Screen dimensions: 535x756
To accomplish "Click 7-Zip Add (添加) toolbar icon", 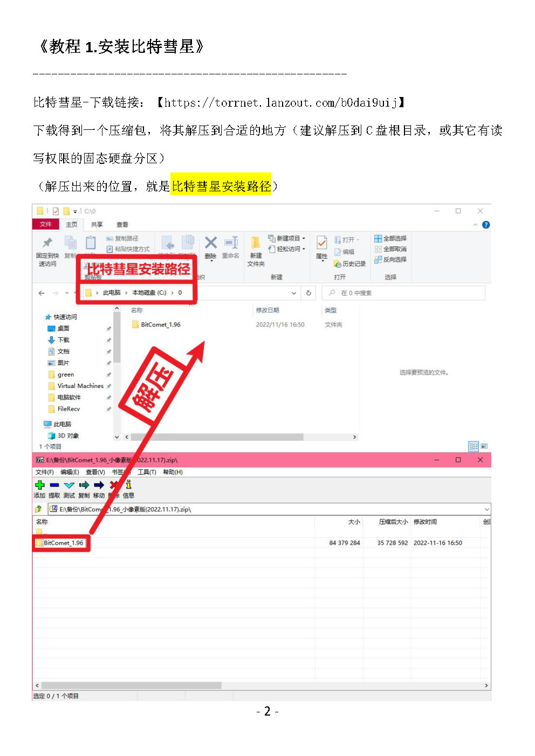I will [x=39, y=485].
